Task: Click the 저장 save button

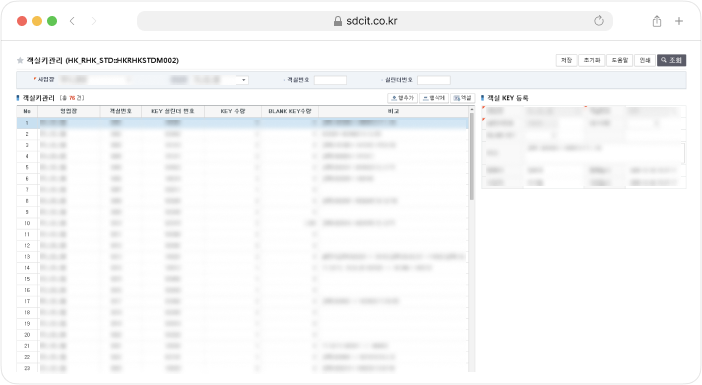Action: (x=566, y=60)
